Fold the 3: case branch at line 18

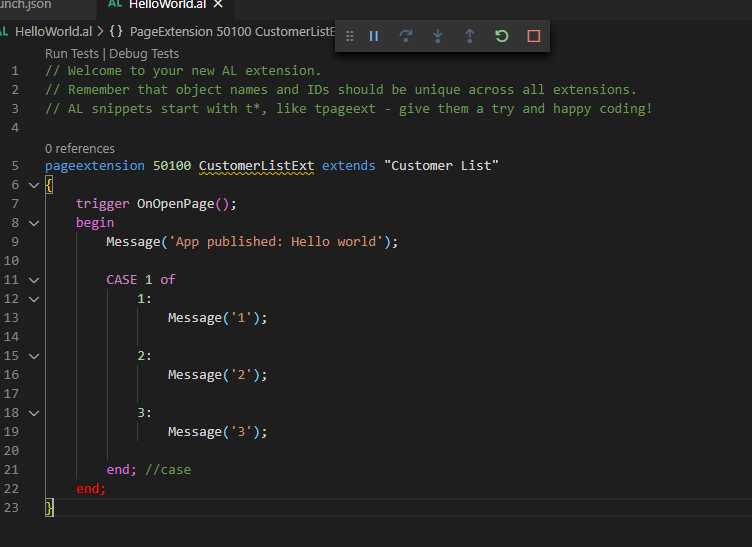pyautogui.click(x=34, y=413)
